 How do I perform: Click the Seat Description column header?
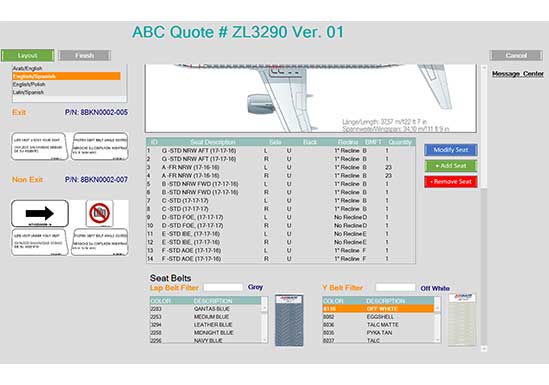pos(213,142)
